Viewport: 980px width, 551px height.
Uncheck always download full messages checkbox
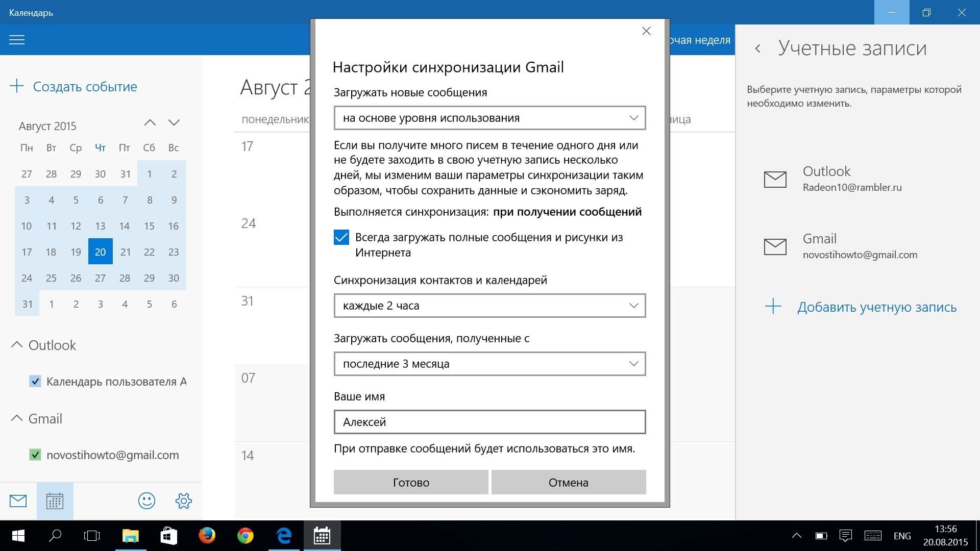[341, 238]
